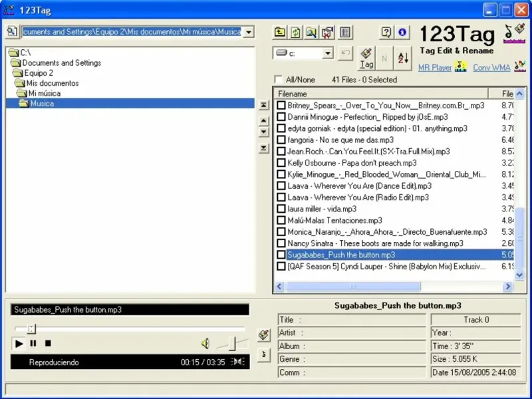Image resolution: width=532 pixels, height=399 pixels.
Task: Click the small music note button near player
Action: pos(264,355)
